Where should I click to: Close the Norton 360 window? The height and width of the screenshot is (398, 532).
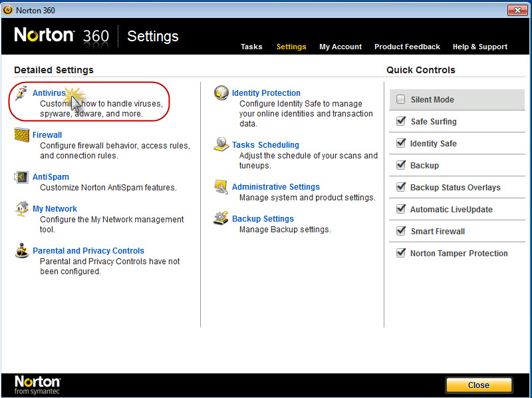[517, 10]
